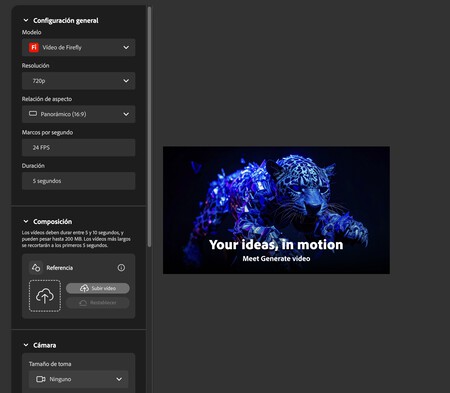Click the Subir vídeo button
Viewport: 450px width, 393px height.
98,288
